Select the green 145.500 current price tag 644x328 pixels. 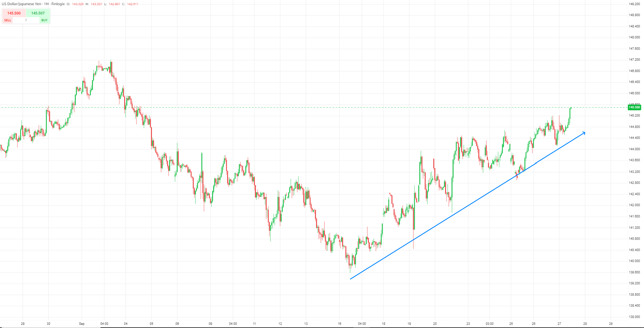(x=634, y=107)
